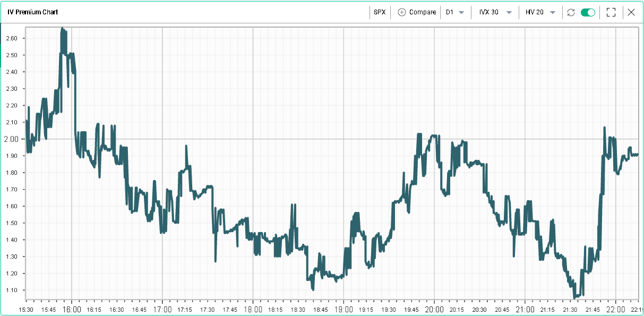The width and height of the screenshot is (644, 316).
Task: Edit the SPX symbol field
Action: 380,12
